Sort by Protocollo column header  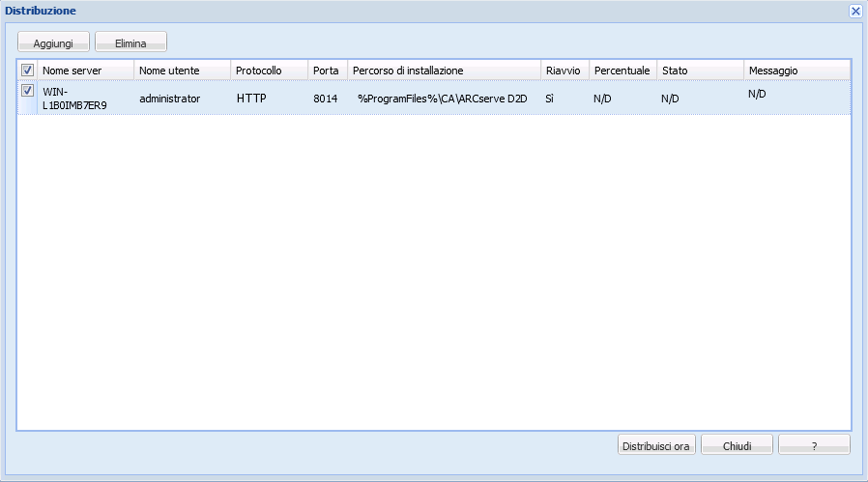269,71
